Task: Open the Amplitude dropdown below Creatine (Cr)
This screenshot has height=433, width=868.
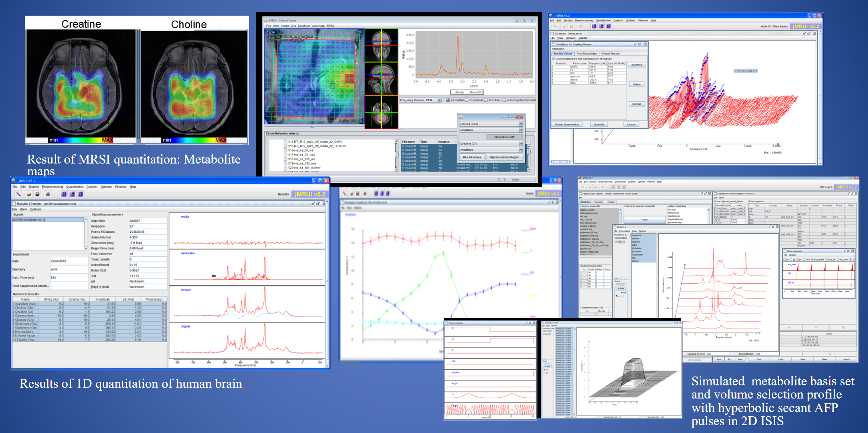Action: click(x=491, y=150)
